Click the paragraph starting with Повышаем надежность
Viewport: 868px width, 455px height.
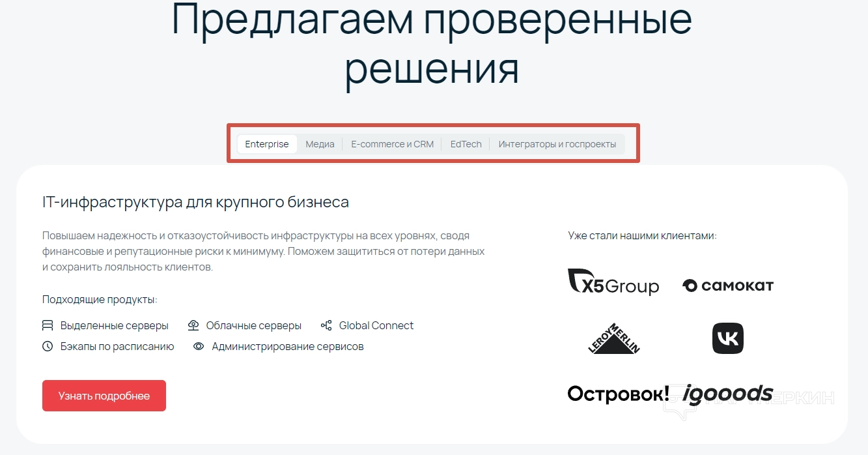[x=264, y=251]
